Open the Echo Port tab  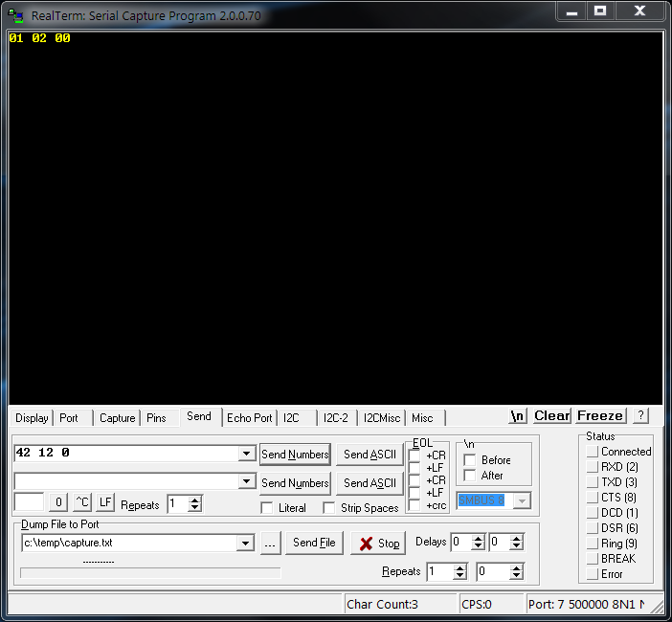(x=250, y=417)
